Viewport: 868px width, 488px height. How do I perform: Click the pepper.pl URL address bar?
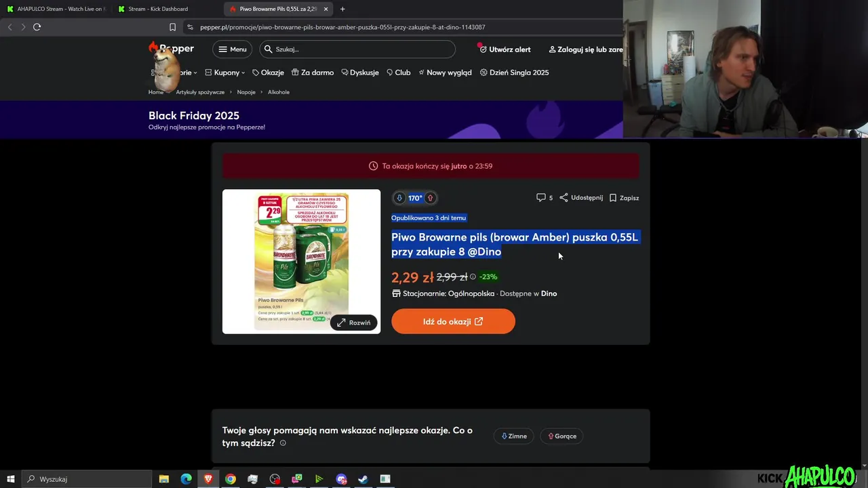coord(404,27)
